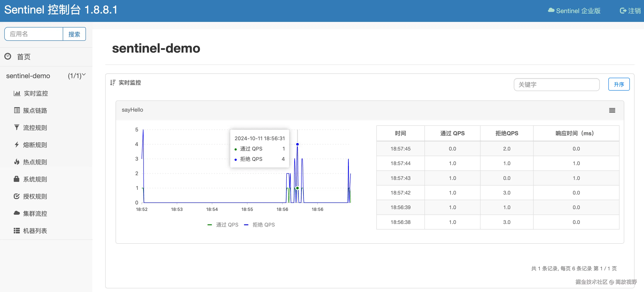Click the dashboard icon beside 首页
Viewport: 644px width, 292px height.
coord(8,56)
